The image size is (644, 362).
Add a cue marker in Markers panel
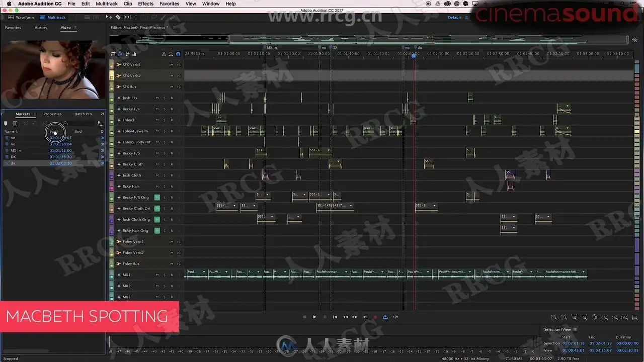coord(6,123)
